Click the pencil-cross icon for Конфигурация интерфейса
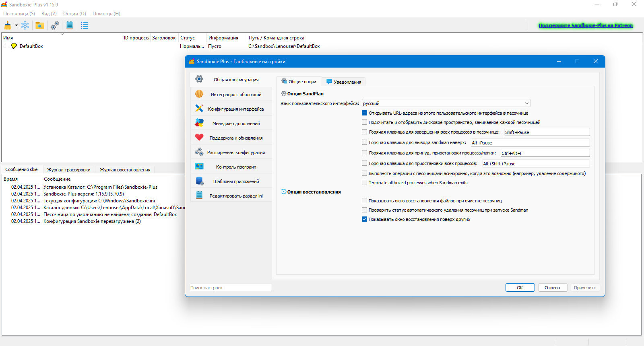Screen dimensions: 644x346 point(199,108)
